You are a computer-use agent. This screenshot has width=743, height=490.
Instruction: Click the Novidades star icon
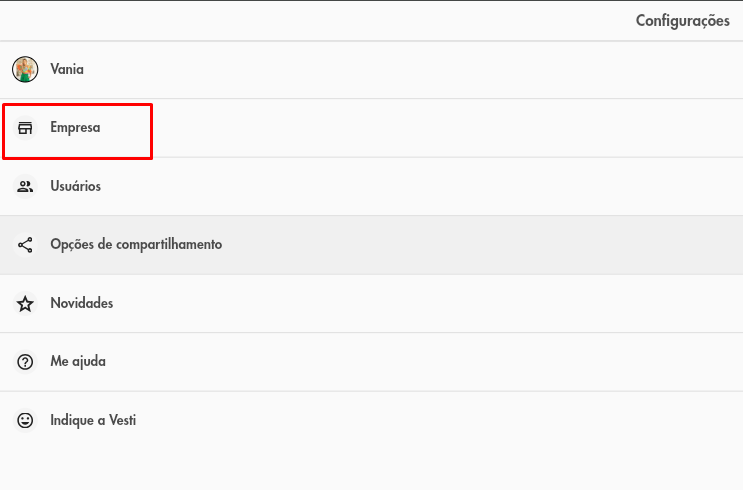coord(25,303)
